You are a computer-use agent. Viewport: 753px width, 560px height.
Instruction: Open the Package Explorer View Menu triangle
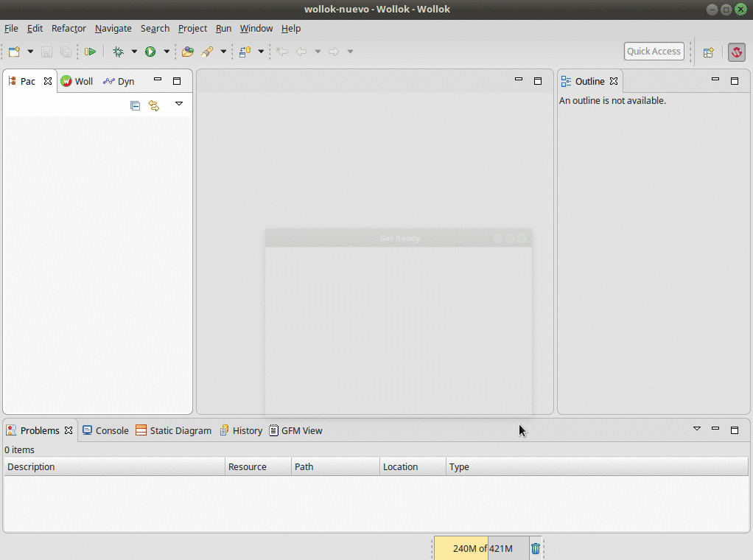pyautogui.click(x=178, y=104)
